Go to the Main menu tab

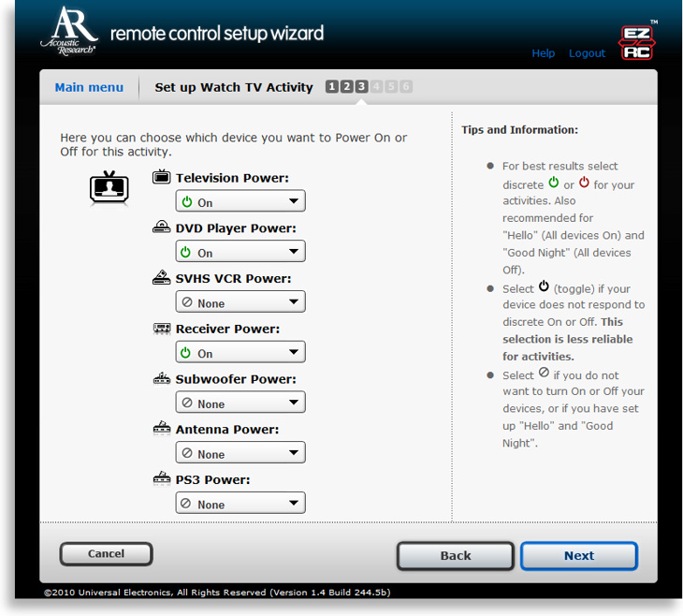coord(89,87)
